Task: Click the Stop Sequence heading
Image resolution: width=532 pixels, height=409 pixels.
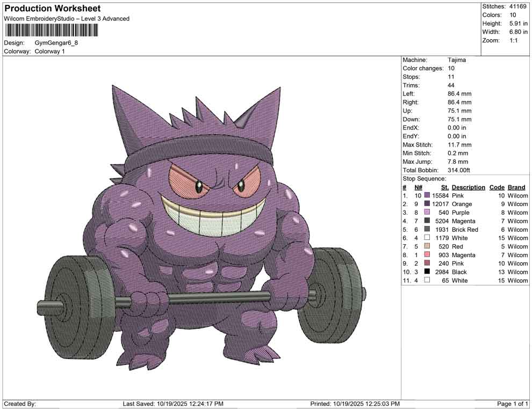Action: (x=425, y=179)
